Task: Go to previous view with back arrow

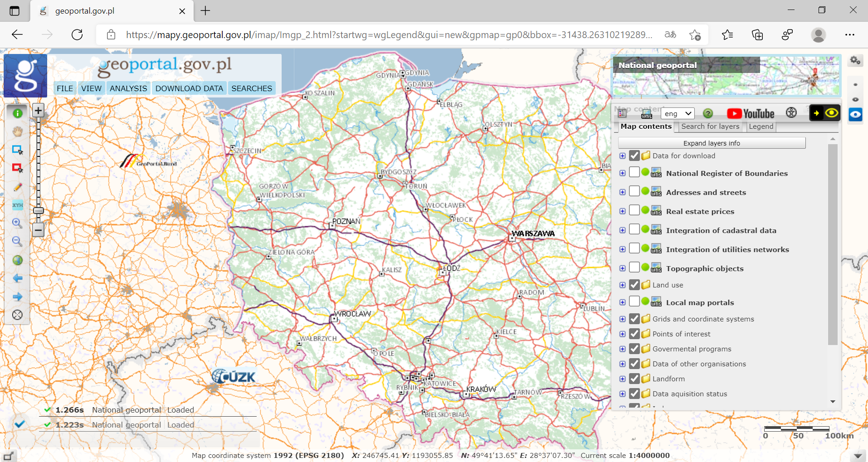Action: pyautogui.click(x=17, y=278)
